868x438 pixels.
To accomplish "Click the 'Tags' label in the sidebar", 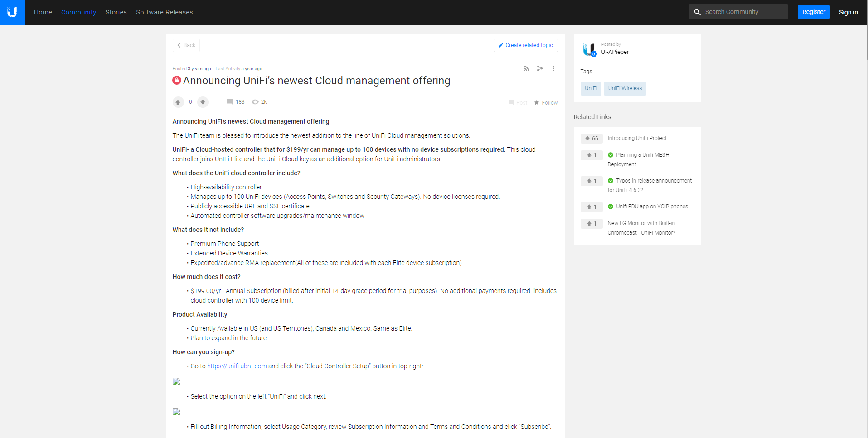I will pyautogui.click(x=587, y=72).
